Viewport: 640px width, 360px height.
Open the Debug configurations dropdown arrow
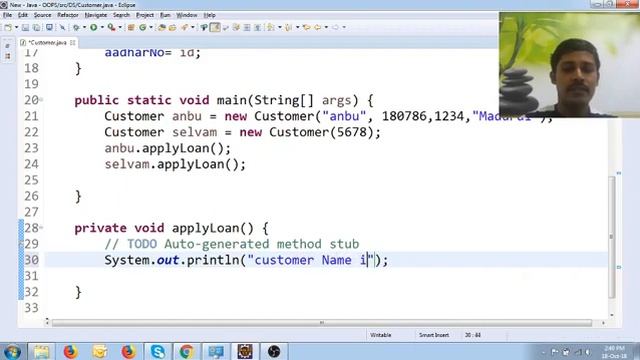click(x=84, y=27)
